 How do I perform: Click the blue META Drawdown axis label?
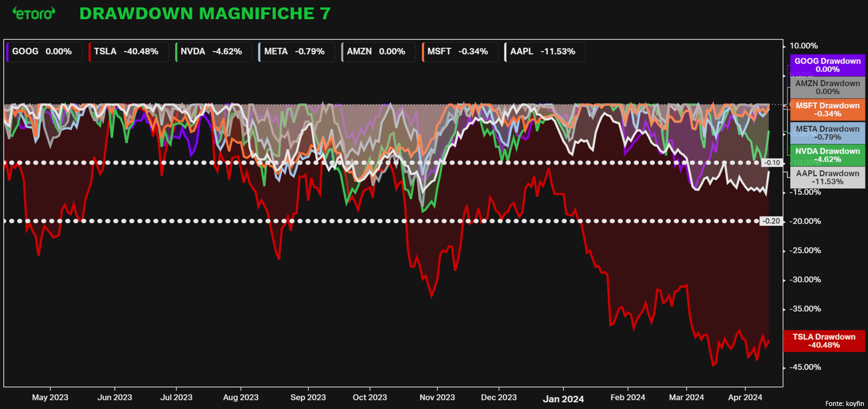[x=827, y=133]
